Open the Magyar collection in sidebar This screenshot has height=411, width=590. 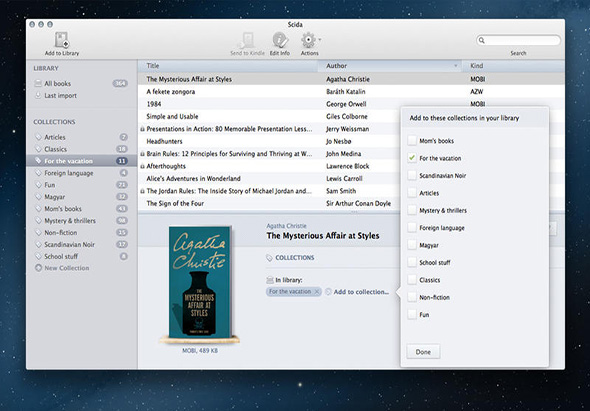pyautogui.click(x=81, y=197)
